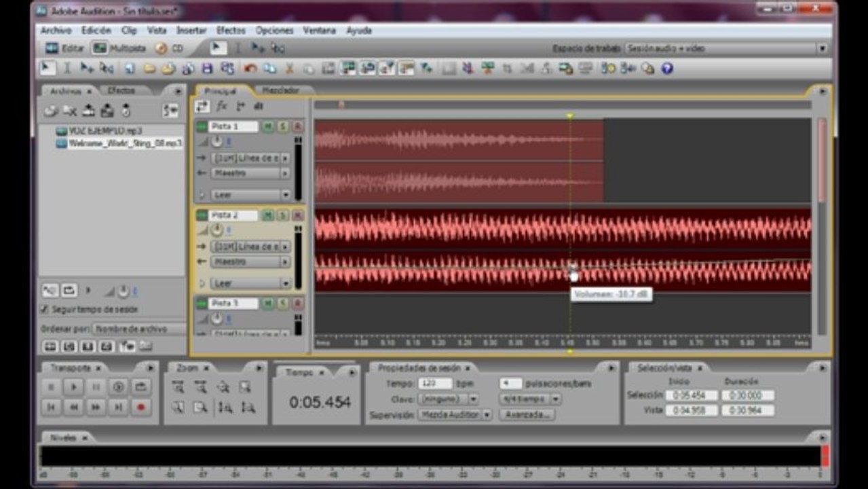Viewport: 868px width, 489px height.
Task: Click go to beginning button in Transporte
Action: pos(51,407)
